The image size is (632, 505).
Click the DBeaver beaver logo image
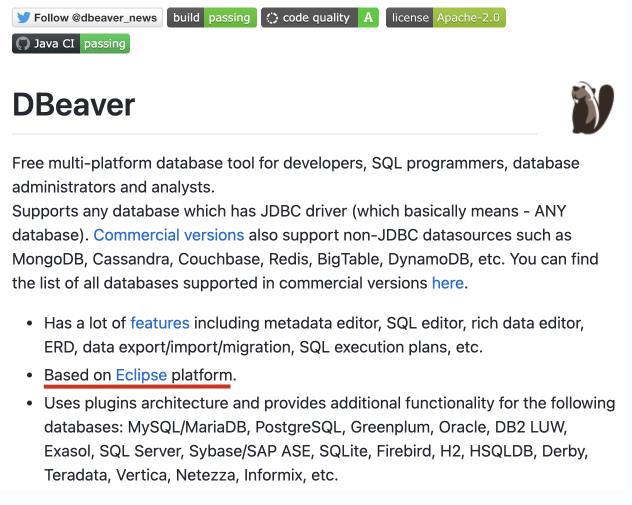[590, 108]
